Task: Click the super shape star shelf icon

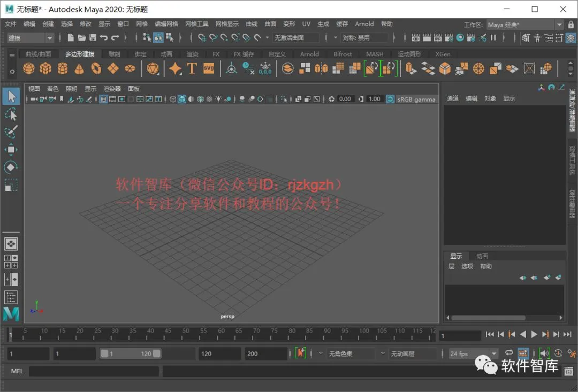Action: pyautogui.click(x=175, y=68)
